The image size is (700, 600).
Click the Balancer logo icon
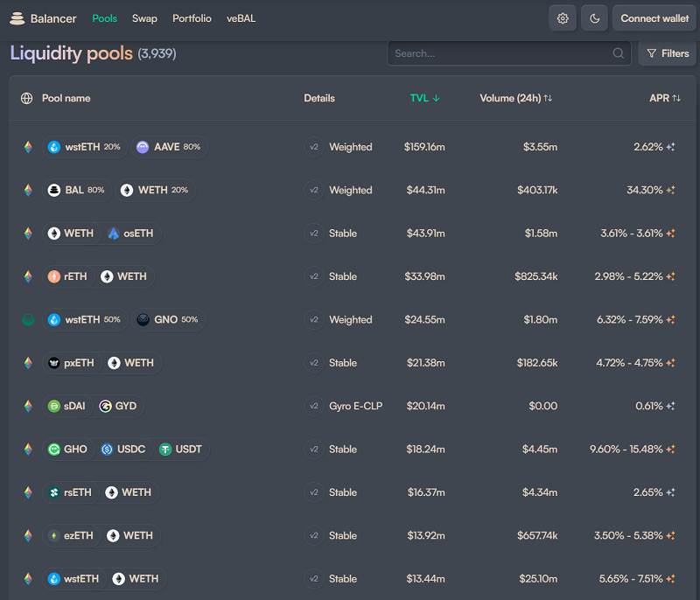point(17,18)
